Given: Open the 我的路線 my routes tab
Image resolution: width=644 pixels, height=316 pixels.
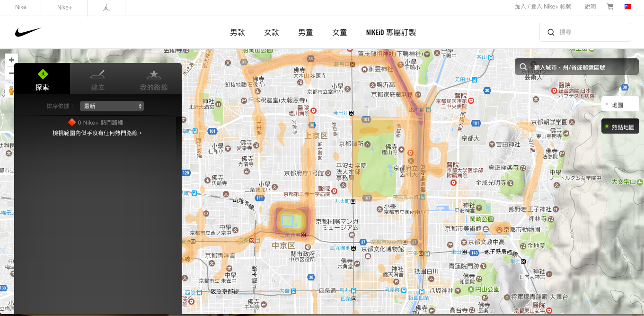Looking at the screenshot, I should [x=153, y=79].
